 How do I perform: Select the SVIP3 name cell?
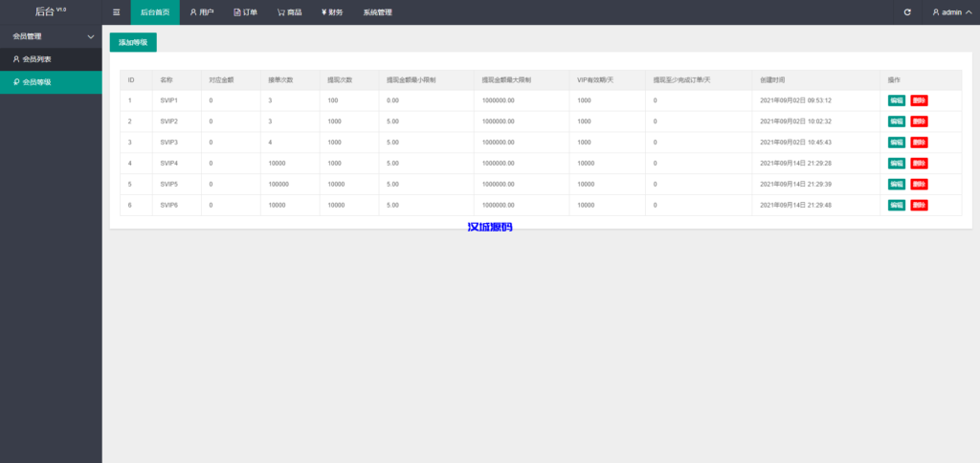pyautogui.click(x=169, y=143)
